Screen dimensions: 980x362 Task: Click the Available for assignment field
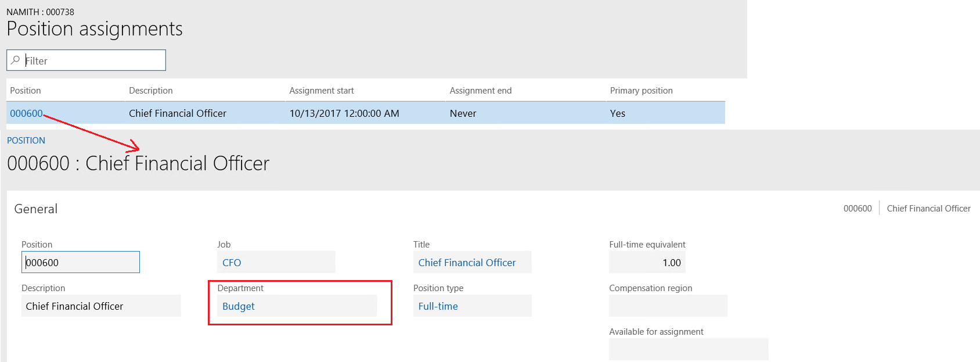(x=688, y=349)
